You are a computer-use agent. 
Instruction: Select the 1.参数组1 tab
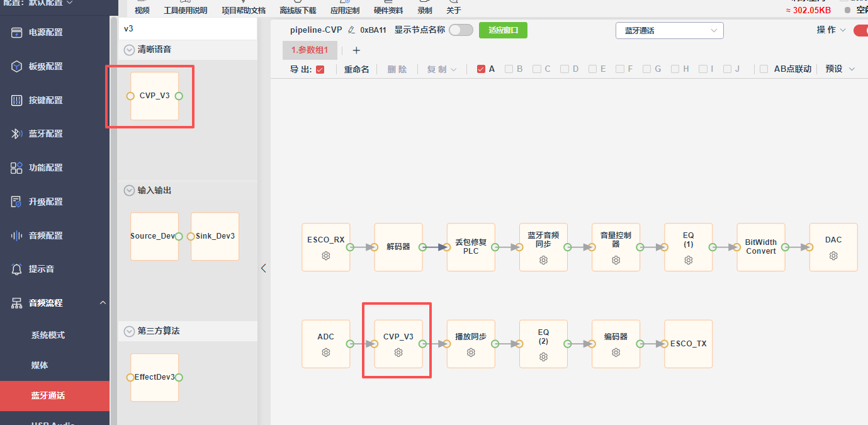tap(310, 50)
